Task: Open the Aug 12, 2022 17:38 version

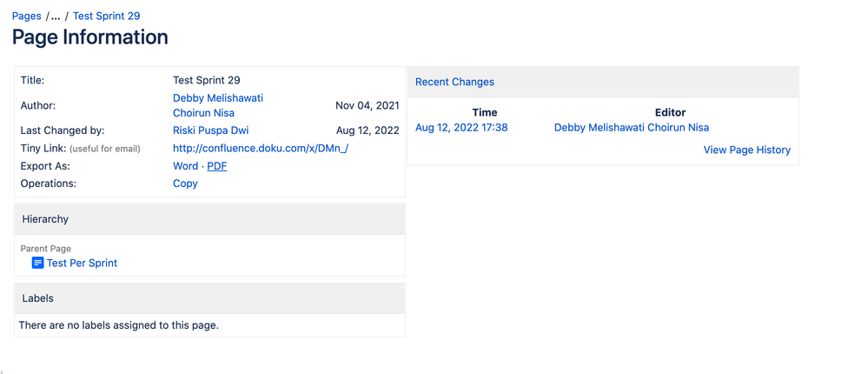Action: point(461,128)
